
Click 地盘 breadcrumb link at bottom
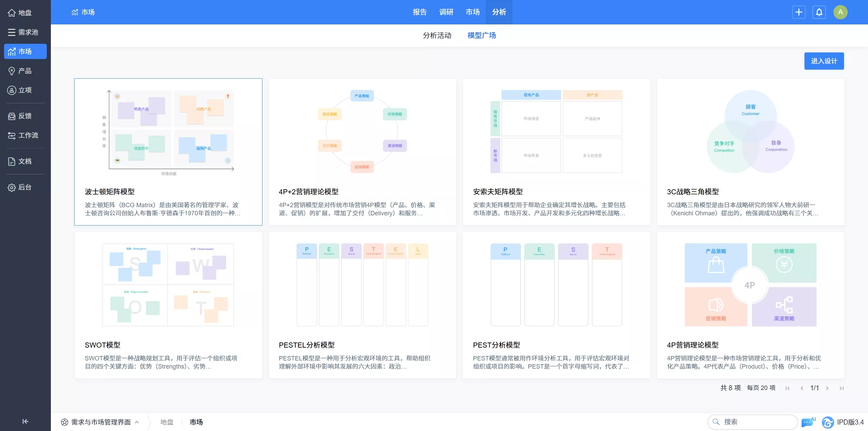point(166,422)
